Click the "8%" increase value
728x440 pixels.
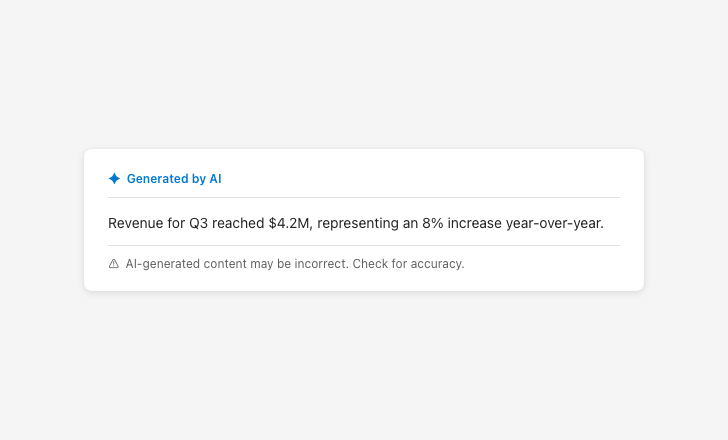click(432, 223)
